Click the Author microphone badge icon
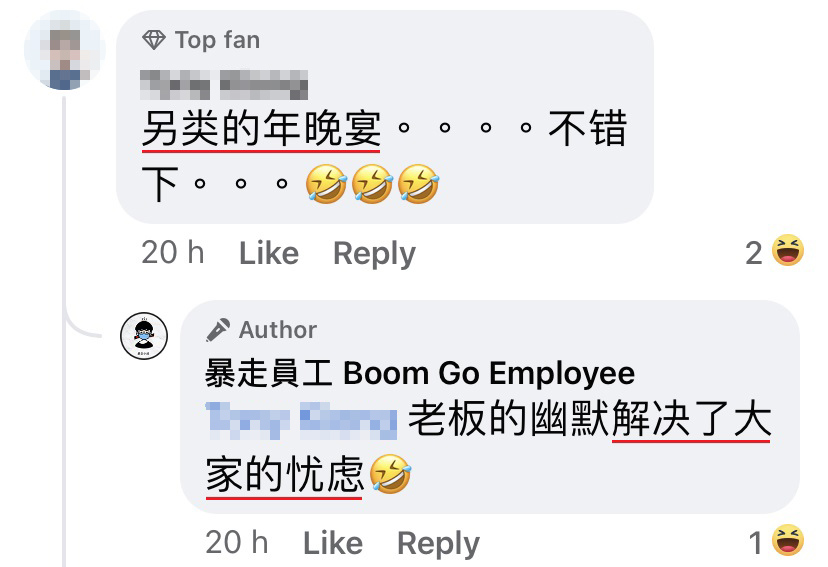The height and width of the screenshot is (567, 828). [x=218, y=330]
